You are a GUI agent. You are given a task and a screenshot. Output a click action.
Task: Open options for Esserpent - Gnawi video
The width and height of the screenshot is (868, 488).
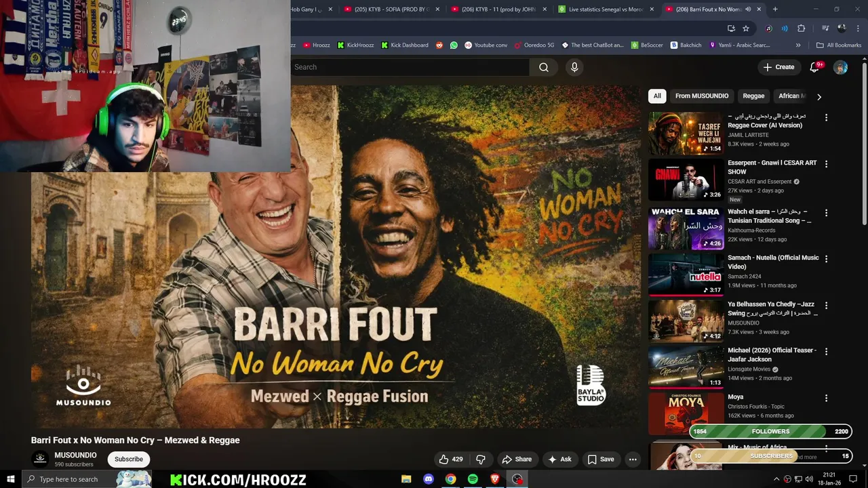pyautogui.click(x=826, y=164)
